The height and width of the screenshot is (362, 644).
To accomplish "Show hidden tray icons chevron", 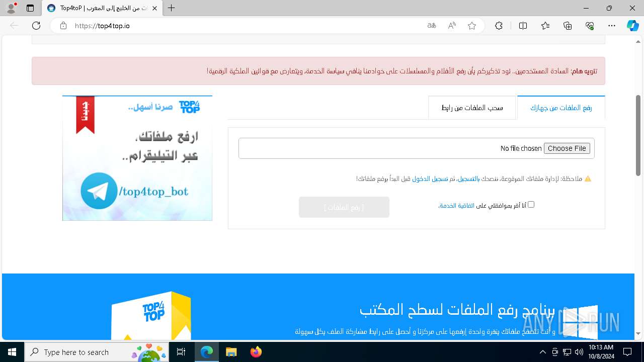I will click(542, 352).
